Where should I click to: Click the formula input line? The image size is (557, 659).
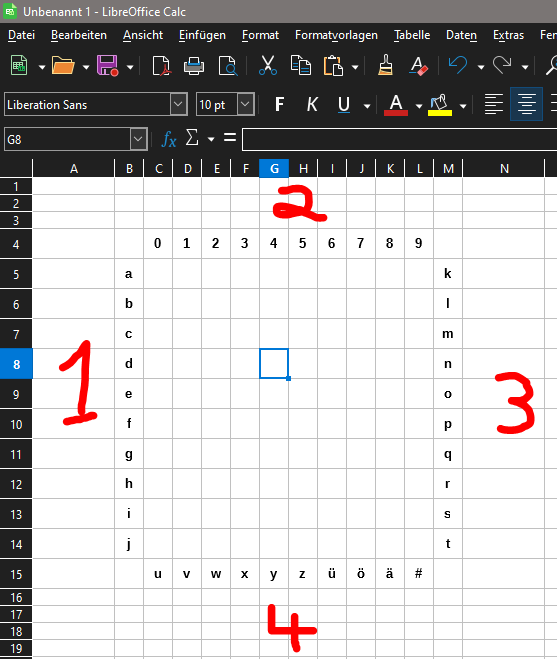coord(399,140)
